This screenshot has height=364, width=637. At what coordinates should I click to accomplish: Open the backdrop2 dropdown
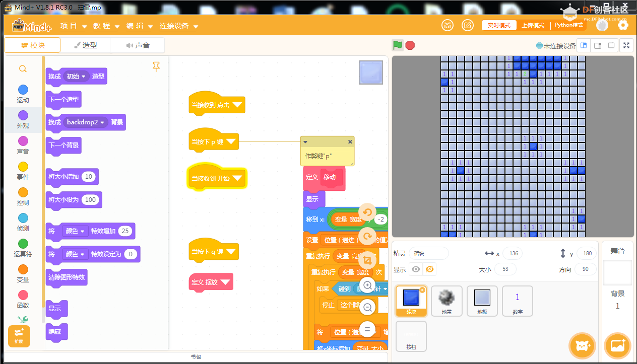click(x=86, y=122)
